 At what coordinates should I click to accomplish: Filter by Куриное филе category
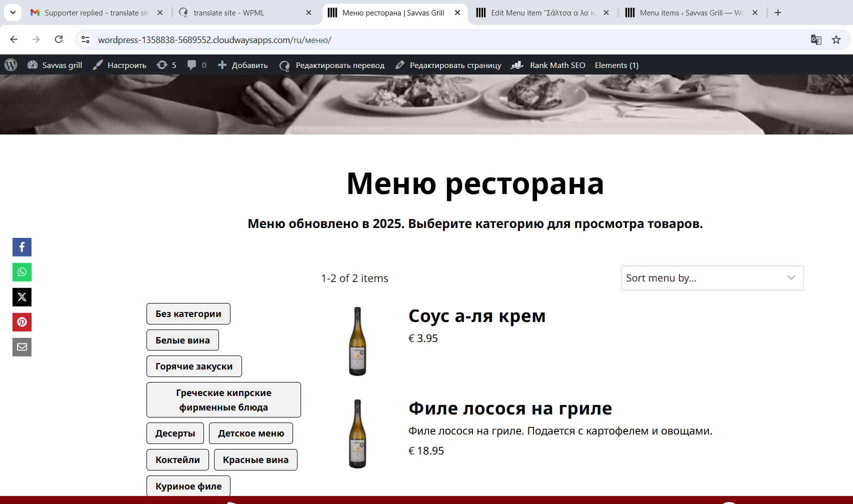tap(188, 486)
